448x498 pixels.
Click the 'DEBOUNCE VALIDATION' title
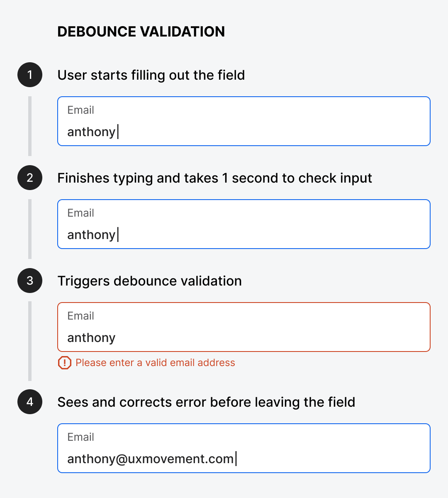pos(141,32)
